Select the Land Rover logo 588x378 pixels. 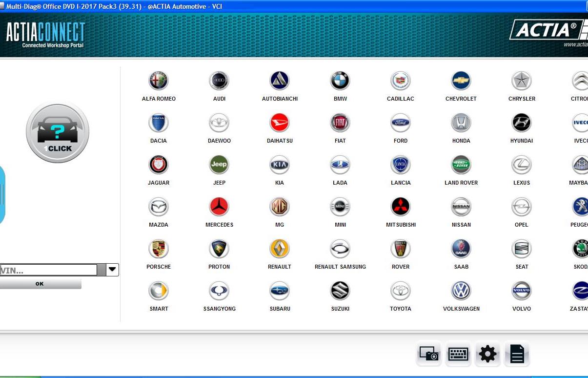pos(461,165)
